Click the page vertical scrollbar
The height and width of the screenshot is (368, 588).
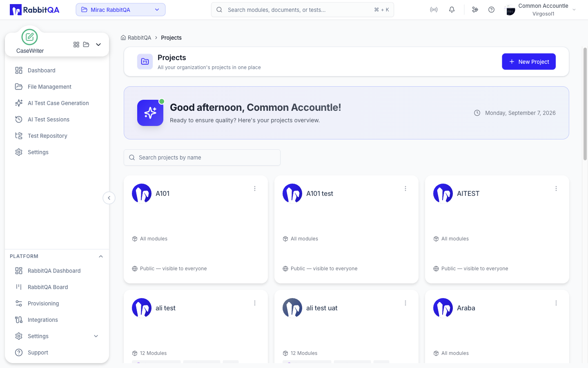click(x=585, y=104)
